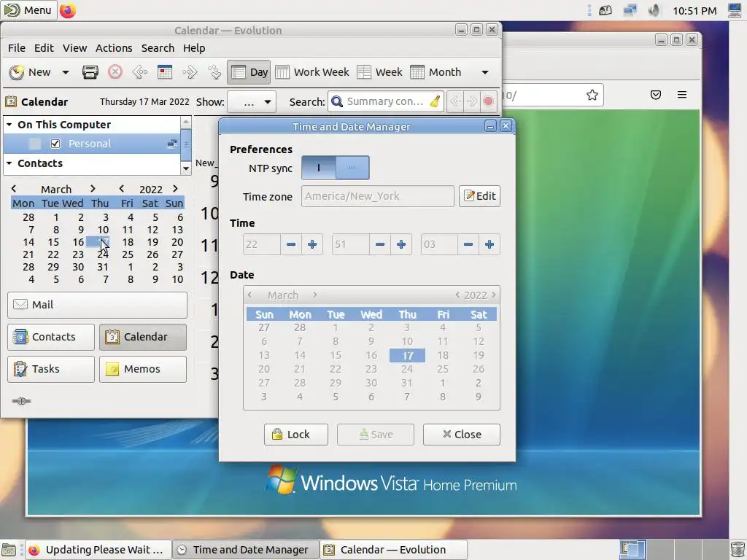747x560 pixels.
Task: Click the red stop search icon
Action: click(488, 101)
